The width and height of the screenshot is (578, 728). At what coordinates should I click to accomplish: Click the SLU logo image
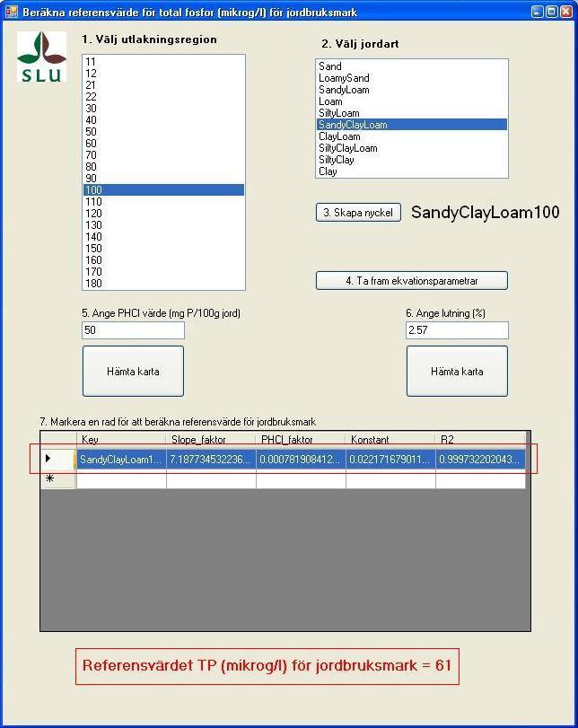(42, 57)
